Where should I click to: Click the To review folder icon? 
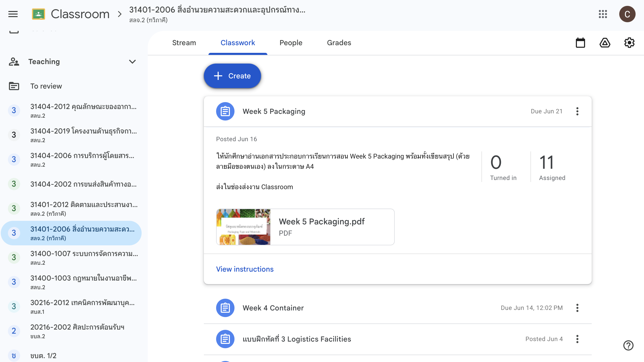[14, 86]
